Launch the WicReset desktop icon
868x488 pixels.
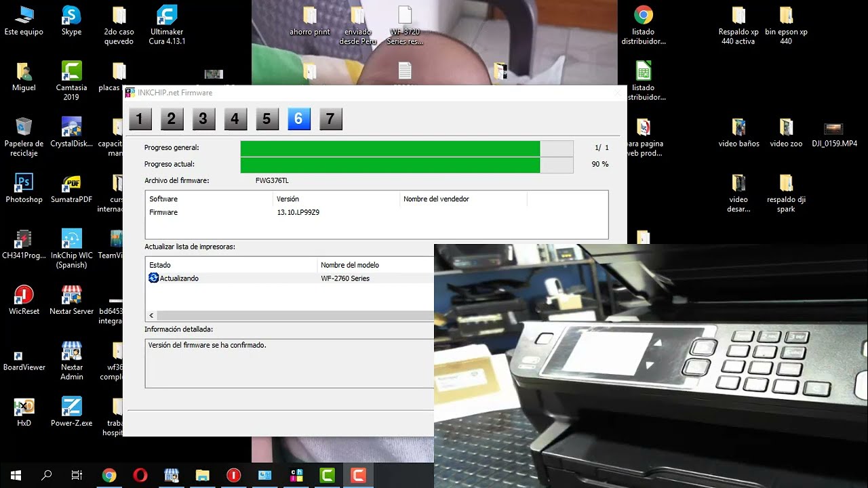[x=24, y=300]
